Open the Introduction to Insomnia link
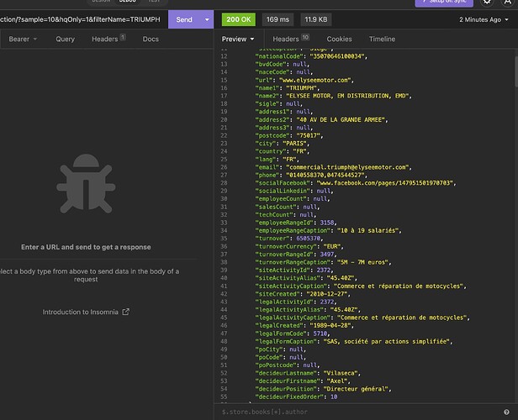Viewport: 518px width, 420px height. coord(80,312)
